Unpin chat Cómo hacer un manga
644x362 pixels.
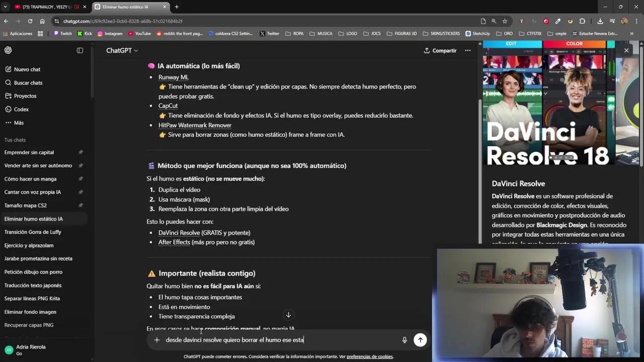click(x=80, y=179)
